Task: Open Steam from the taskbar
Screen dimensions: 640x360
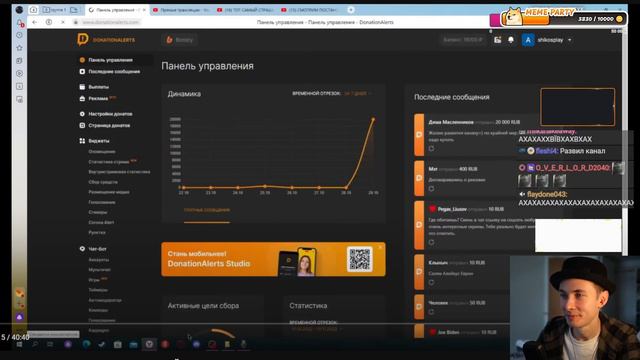Action: pos(102,344)
